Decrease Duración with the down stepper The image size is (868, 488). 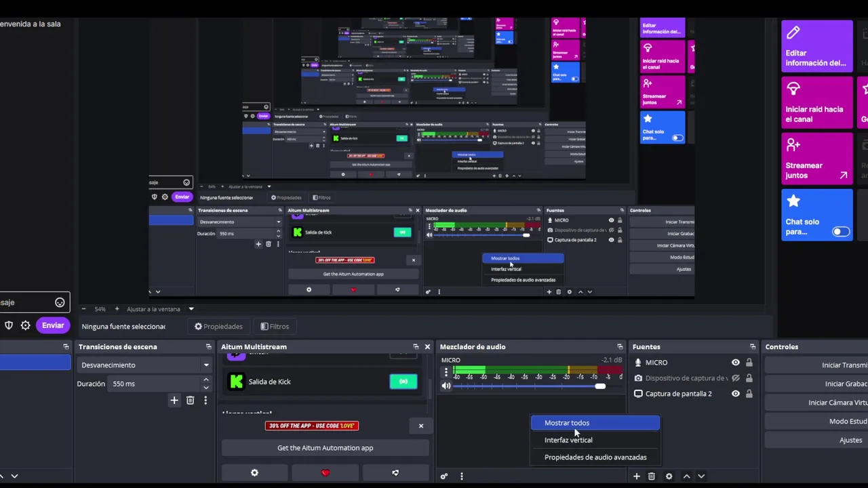206,388
